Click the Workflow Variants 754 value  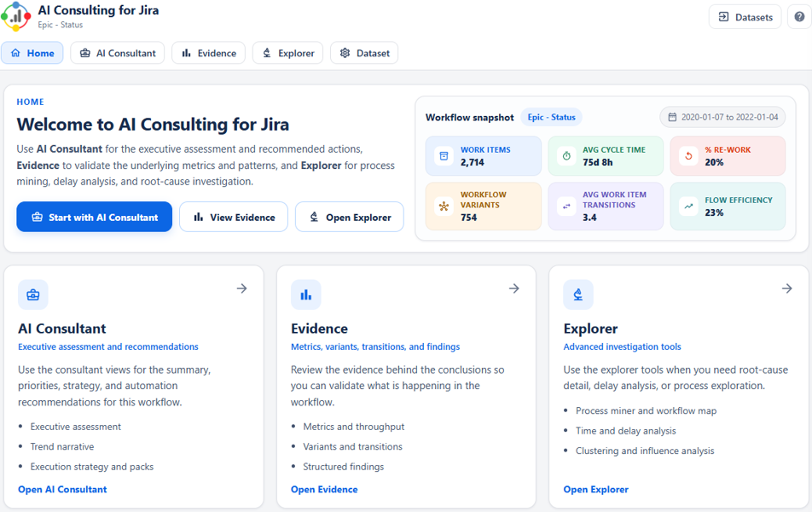point(468,218)
